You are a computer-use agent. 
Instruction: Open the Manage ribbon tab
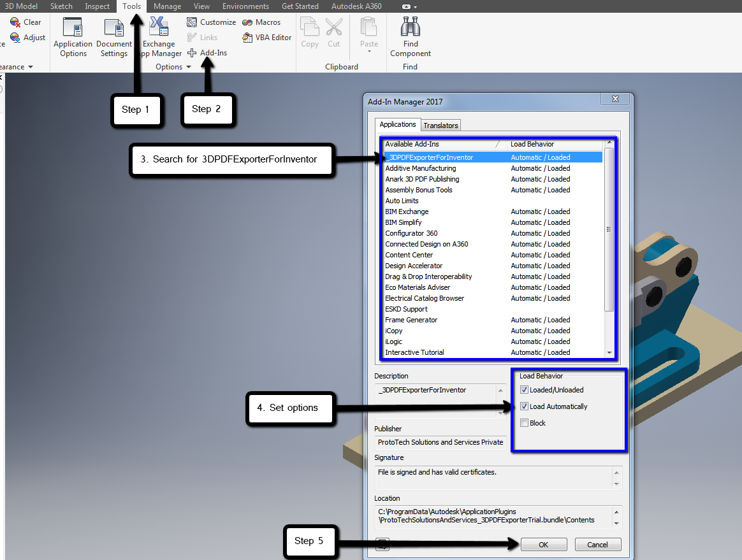coord(167,6)
